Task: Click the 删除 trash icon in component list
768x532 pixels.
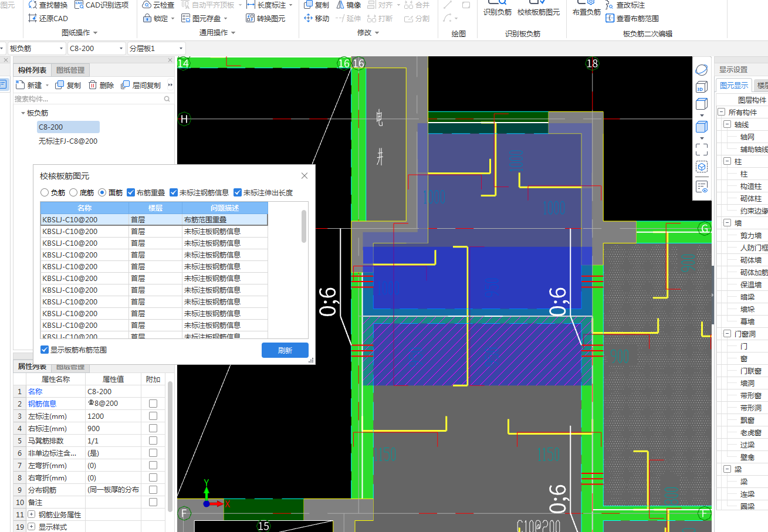Action: [x=93, y=85]
